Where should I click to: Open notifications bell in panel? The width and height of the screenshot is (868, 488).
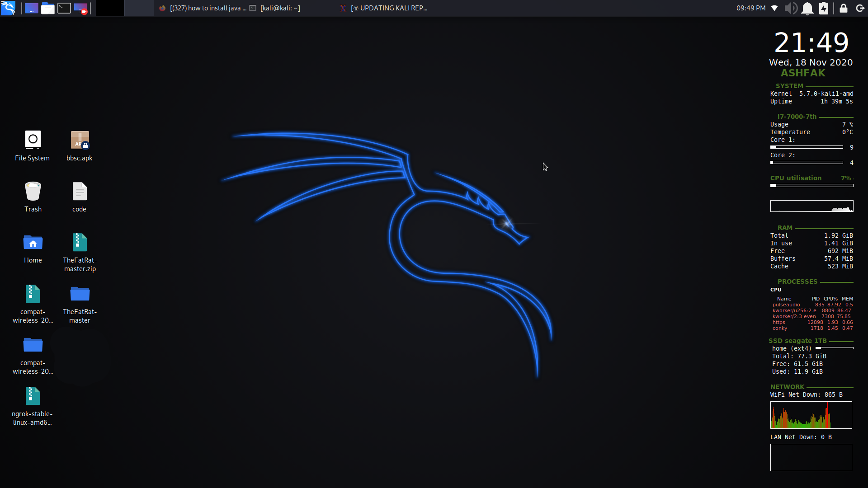pos(807,8)
